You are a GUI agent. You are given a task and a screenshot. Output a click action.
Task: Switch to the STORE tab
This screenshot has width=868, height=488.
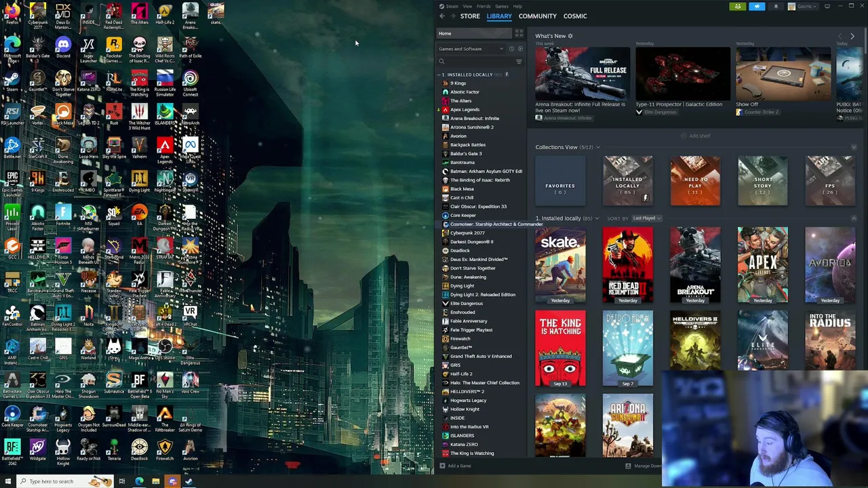470,16
